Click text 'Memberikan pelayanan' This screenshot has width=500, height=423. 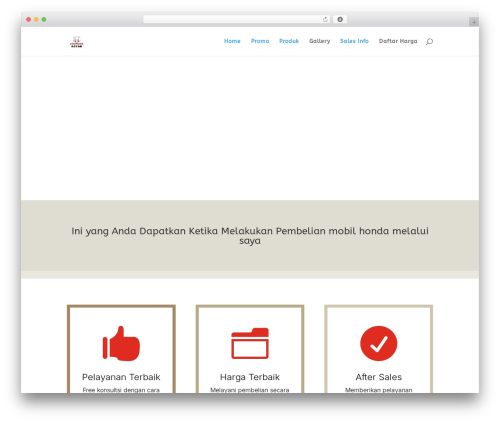pos(379,390)
